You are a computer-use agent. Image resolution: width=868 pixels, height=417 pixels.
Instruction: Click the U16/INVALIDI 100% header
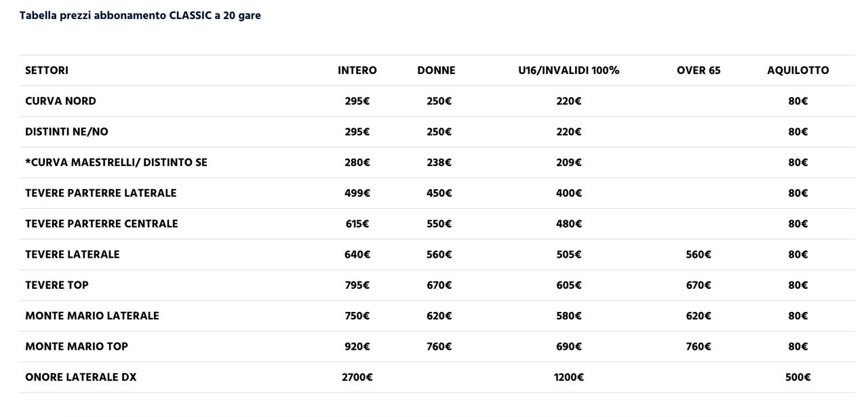click(x=569, y=71)
